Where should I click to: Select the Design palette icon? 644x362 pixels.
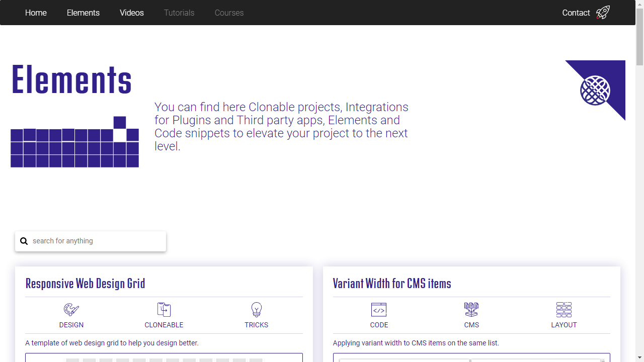[71, 309]
